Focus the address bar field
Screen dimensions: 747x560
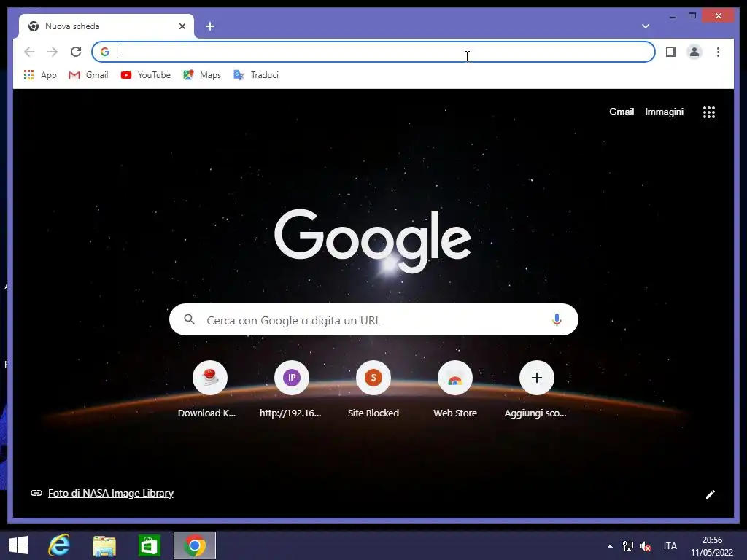click(373, 52)
